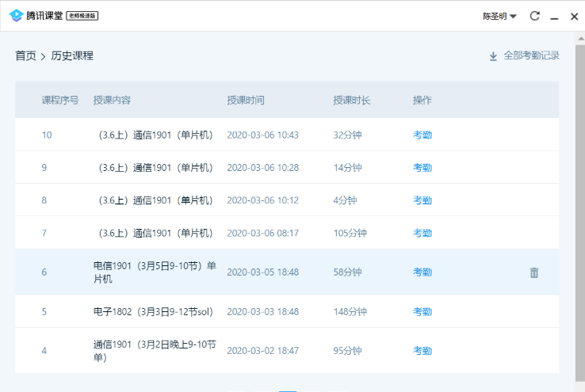The image size is (585, 392).
Task: Refresh the page with the reload icon
Action: coord(535,17)
